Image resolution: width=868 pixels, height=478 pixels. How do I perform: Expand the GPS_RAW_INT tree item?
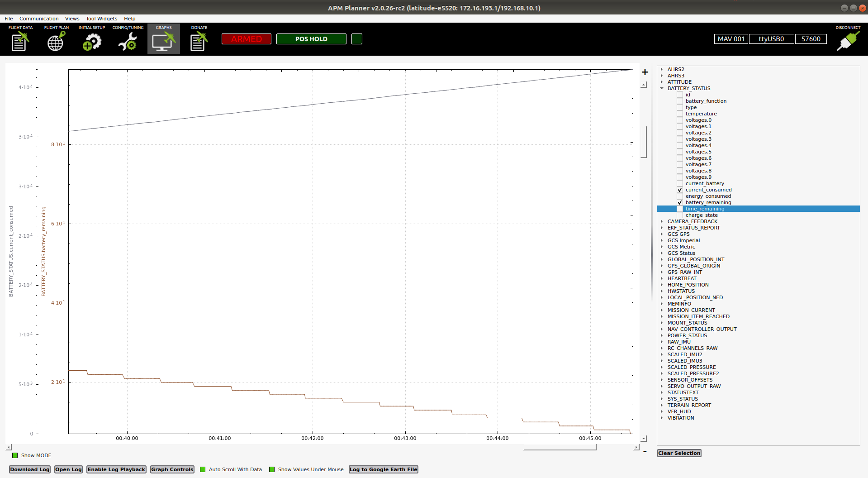[x=662, y=272]
